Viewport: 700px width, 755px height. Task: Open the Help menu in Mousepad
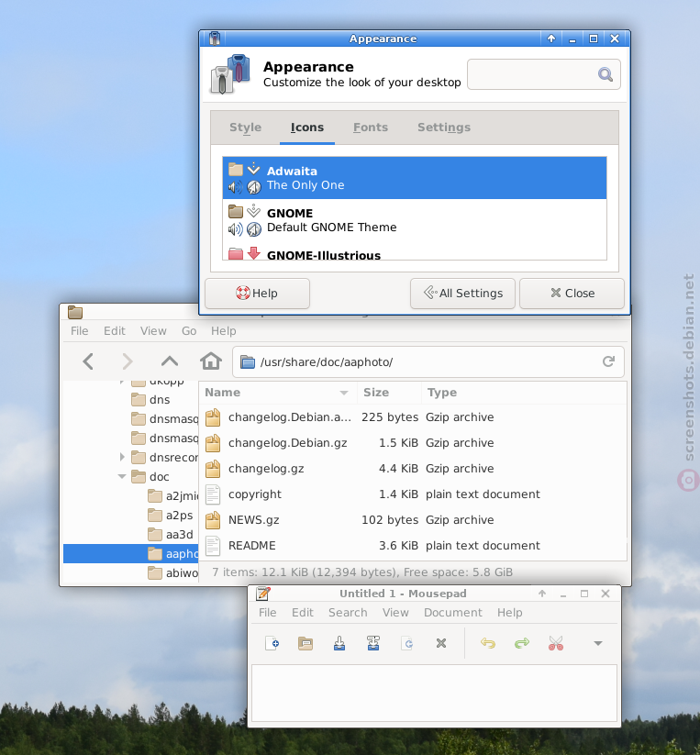509,613
